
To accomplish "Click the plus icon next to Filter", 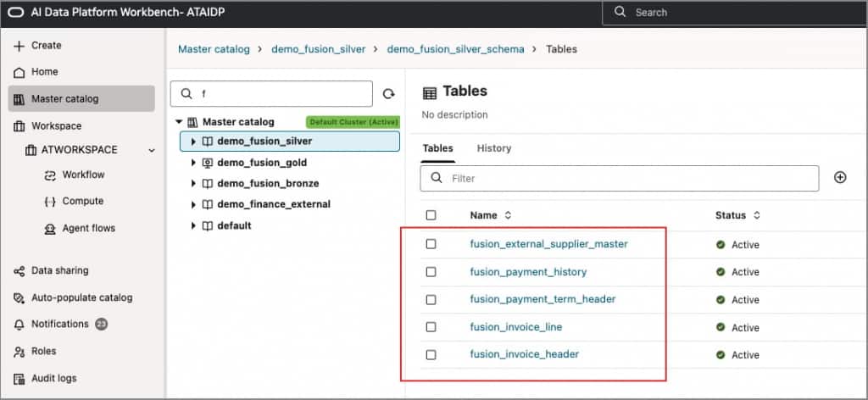I will 840,177.
